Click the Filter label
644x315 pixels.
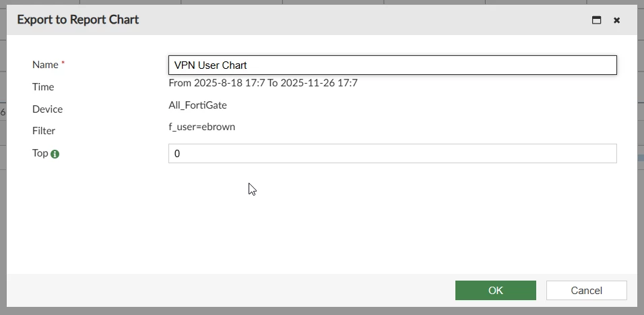(44, 131)
